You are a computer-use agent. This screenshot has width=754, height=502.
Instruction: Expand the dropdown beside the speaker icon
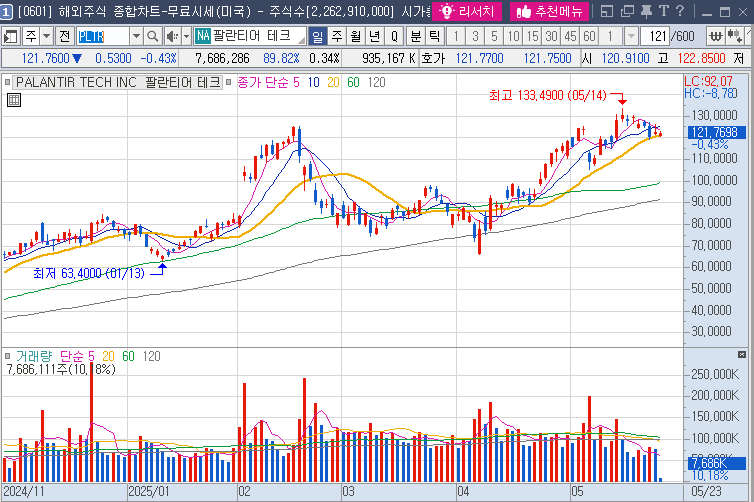(187, 36)
